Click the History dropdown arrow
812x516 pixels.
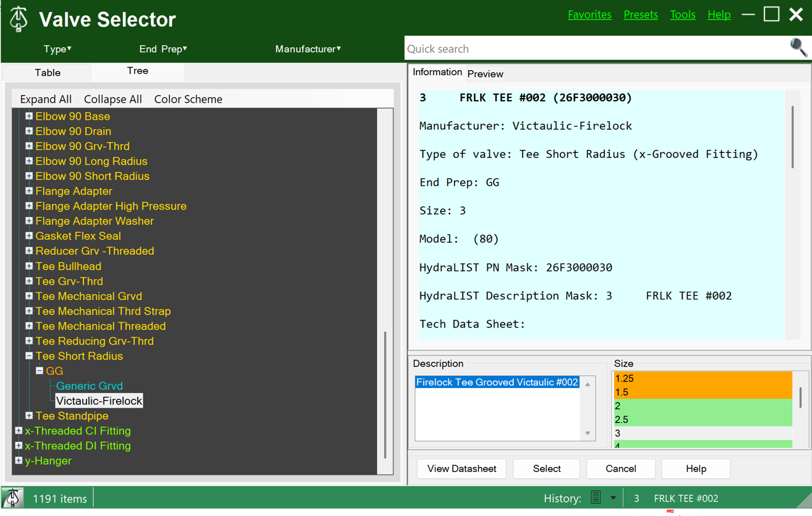tap(613, 498)
